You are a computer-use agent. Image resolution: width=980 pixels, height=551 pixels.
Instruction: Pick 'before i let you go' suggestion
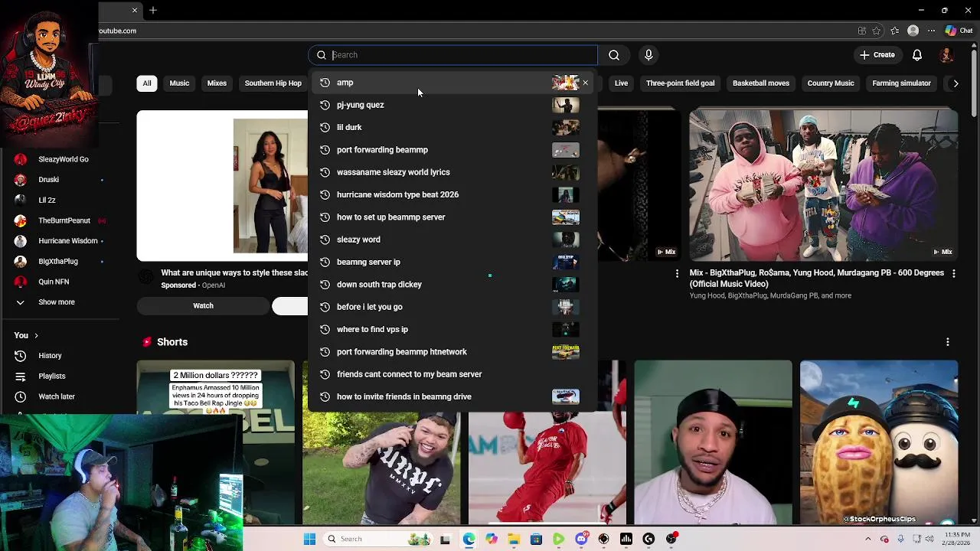coord(452,307)
